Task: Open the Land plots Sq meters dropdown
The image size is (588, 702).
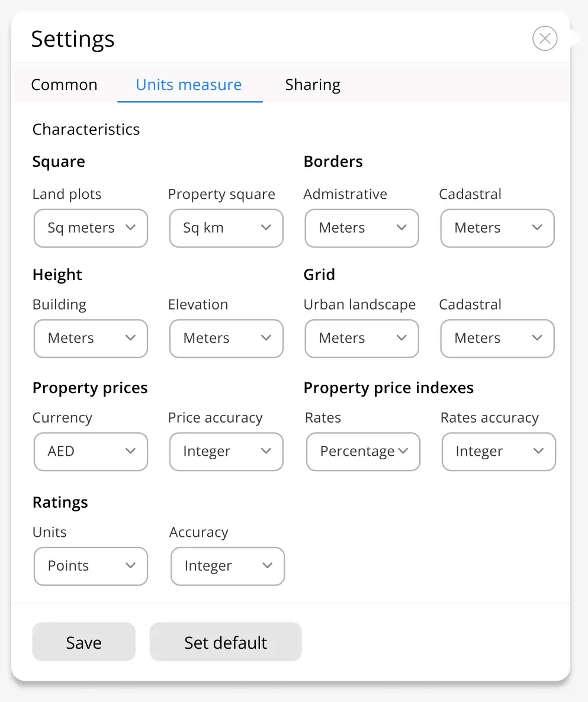Action: [x=91, y=228]
